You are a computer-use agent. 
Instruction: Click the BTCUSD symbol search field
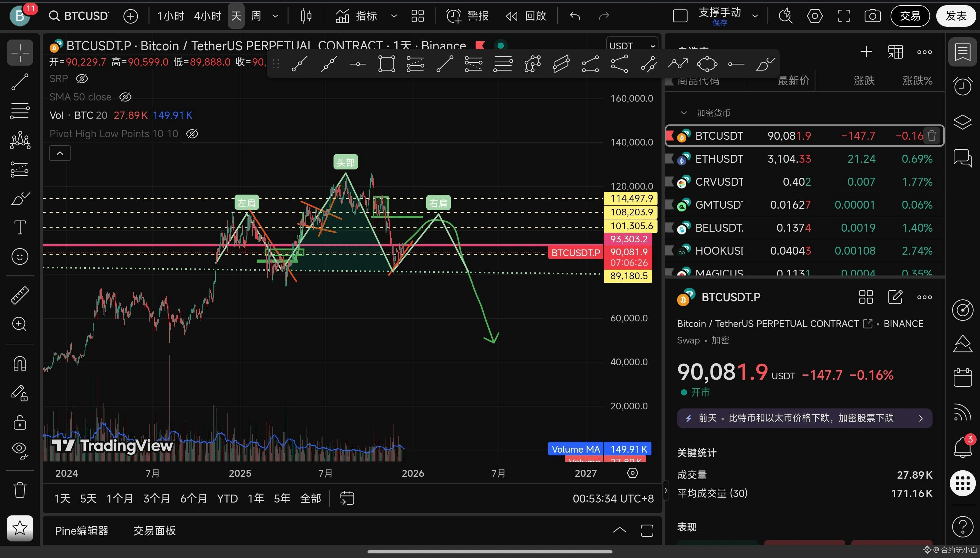(79, 16)
